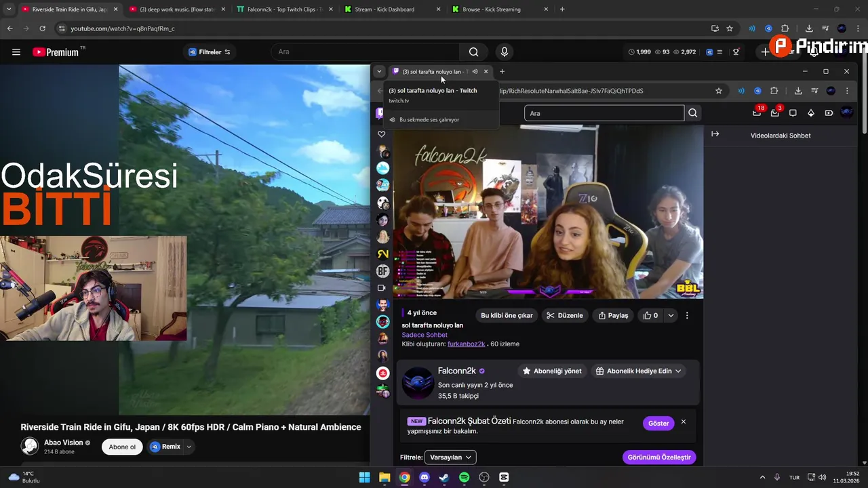Open the Twitch Bits diamond icon

click(x=810, y=113)
